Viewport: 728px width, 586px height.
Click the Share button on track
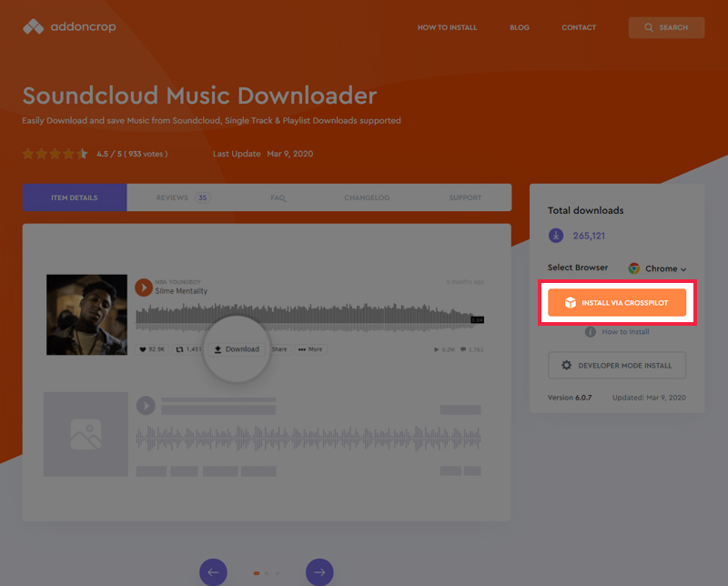pos(279,349)
